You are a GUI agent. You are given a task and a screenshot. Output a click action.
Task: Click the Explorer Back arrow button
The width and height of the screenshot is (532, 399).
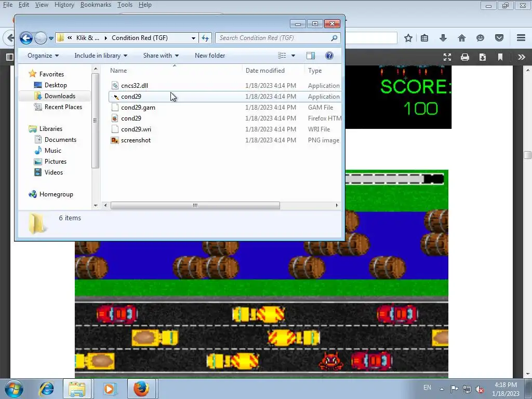click(x=26, y=38)
